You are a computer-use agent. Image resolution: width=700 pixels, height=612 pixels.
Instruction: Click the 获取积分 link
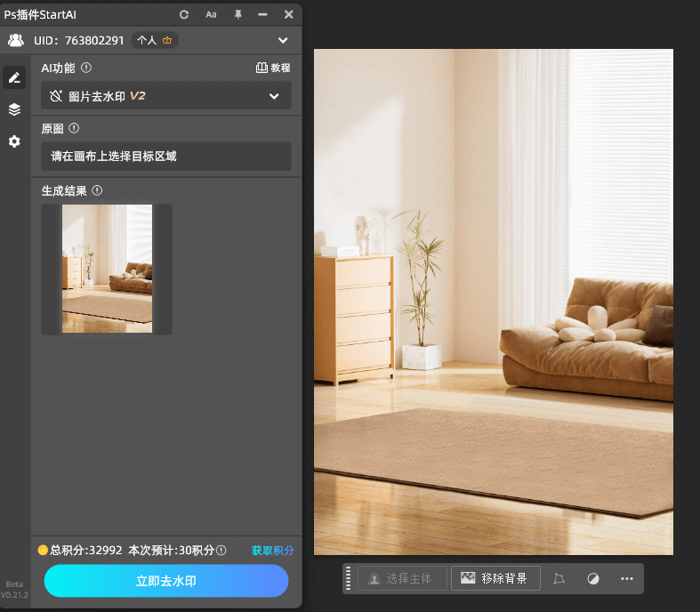click(272, 551)
